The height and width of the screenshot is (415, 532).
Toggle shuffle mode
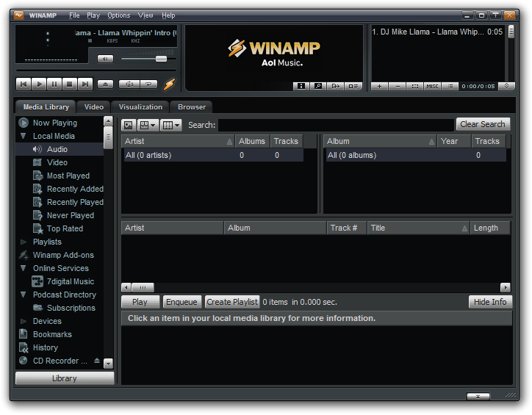click(129, 84)
